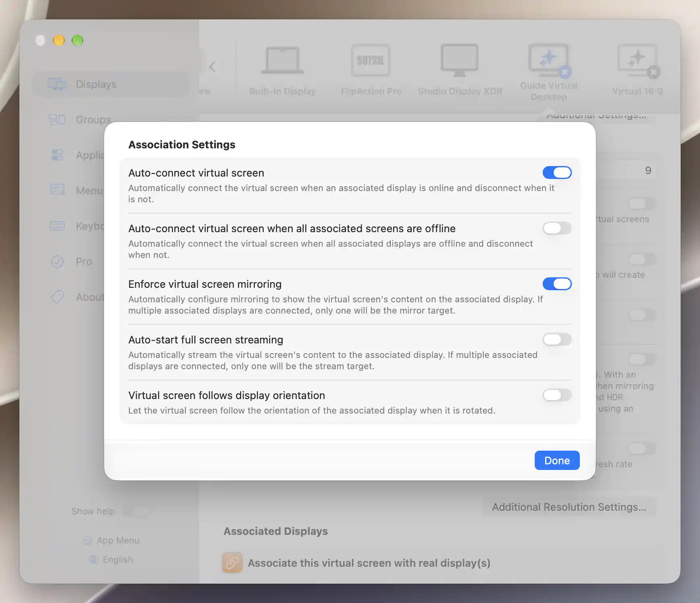Click the link icon beside Associate this virtual screen

point(232,563)
